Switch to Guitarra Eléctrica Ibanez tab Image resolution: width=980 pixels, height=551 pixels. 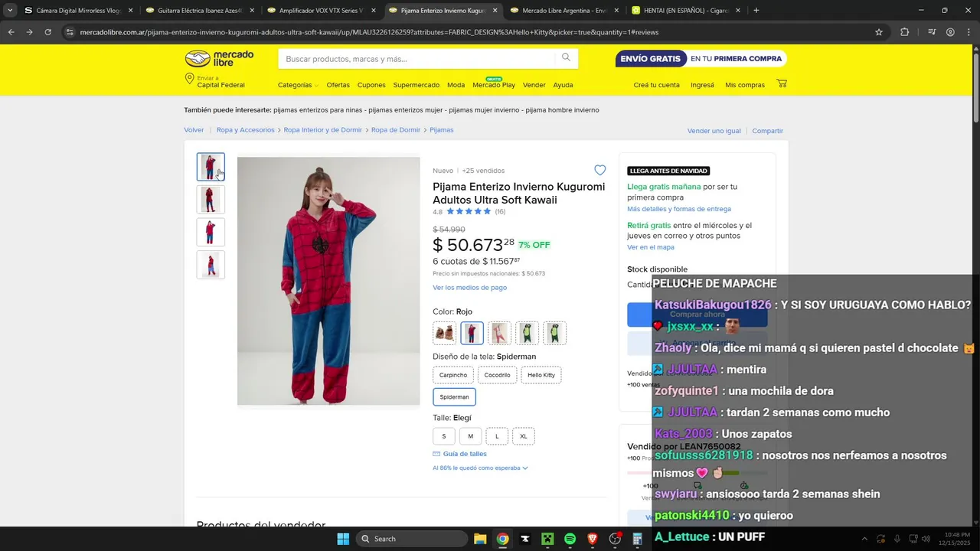pos(199,11)
